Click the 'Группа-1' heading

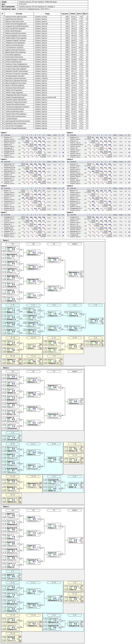[x=4, y=133]
